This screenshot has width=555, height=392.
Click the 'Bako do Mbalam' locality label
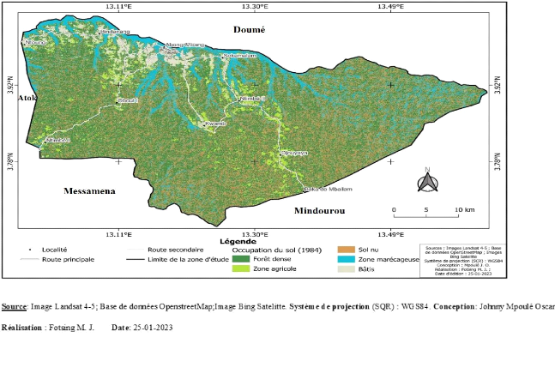[329, 189]
